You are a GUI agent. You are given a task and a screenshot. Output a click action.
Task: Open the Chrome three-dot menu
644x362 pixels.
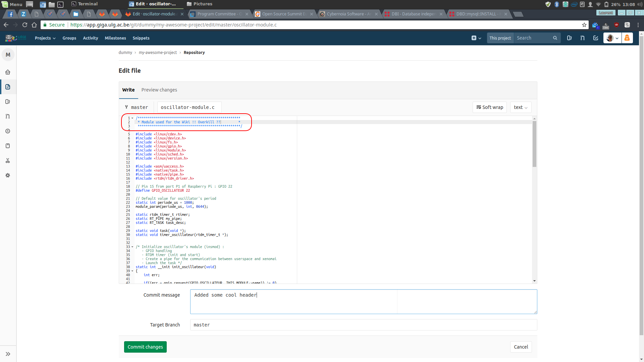click(x=638, y=25)
